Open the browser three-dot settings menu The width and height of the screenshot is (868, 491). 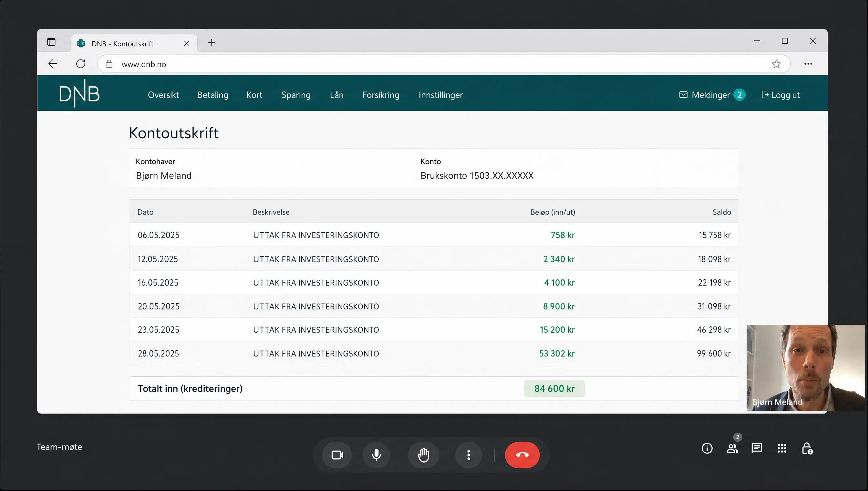(808, 64)
